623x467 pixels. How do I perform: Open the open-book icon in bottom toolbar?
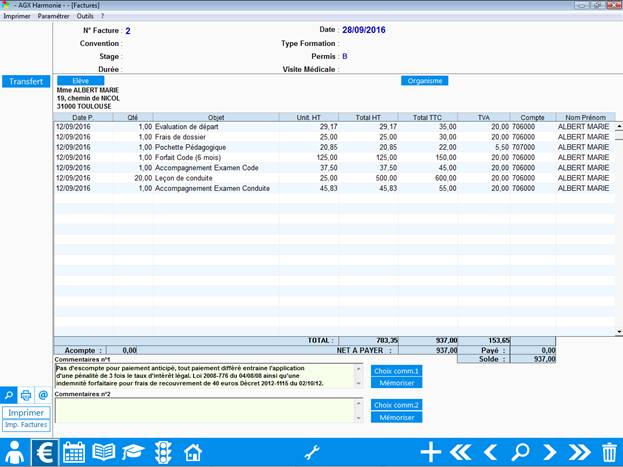(x=104, y=452)
